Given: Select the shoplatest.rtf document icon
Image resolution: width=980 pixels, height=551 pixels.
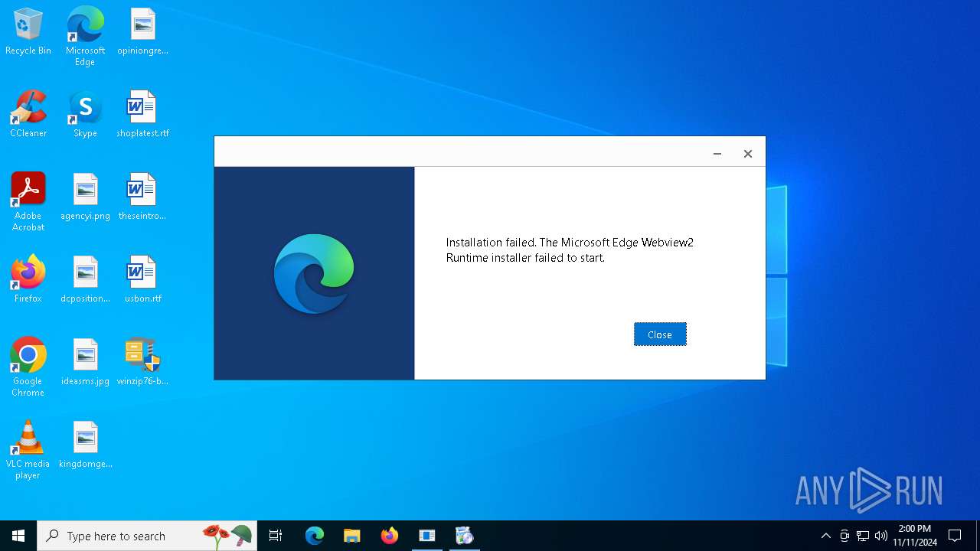Looking at the screenshot, I should coord(142,115).
